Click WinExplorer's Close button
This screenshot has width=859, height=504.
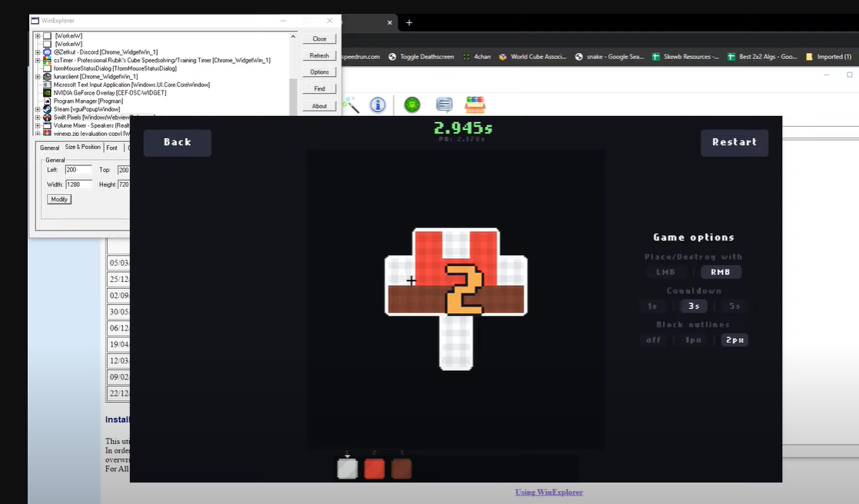pos(319,39)
